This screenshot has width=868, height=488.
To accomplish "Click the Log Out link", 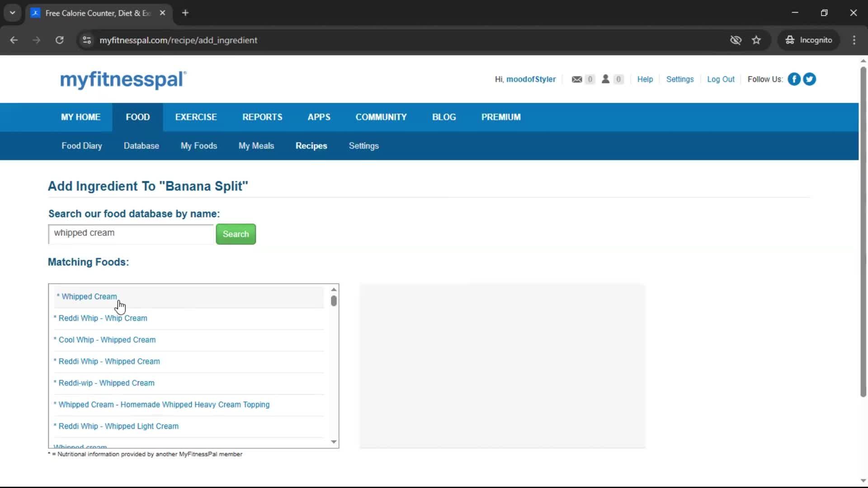I will pyautogui.click(x=721, y=79).
